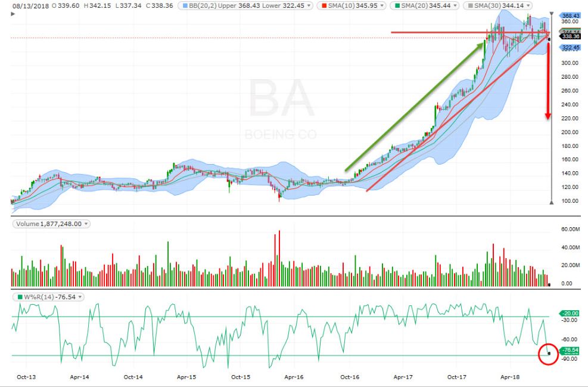Click the Oct-13 date axis label
Screen dimensions: 588x387
pyautogui.click(x=26, y=377)
